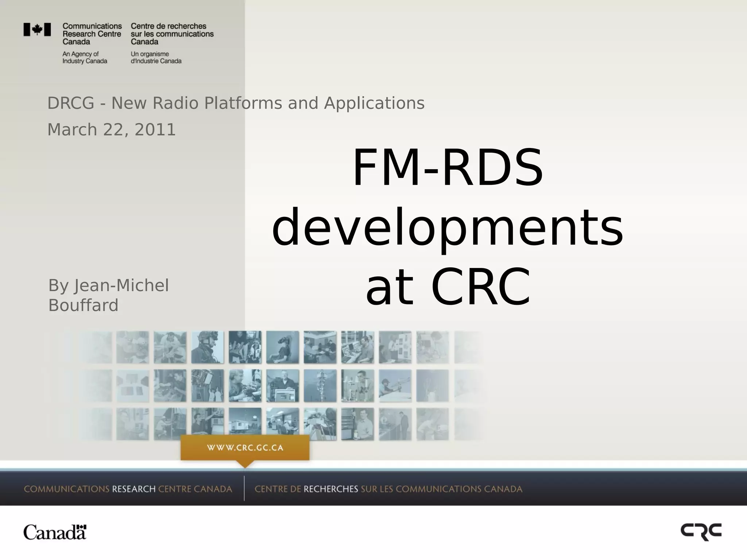The height and width of the screenshot is (560, 747).
Task: Click the VR headset person thumbnail
Action: click(x=282, y=347)
